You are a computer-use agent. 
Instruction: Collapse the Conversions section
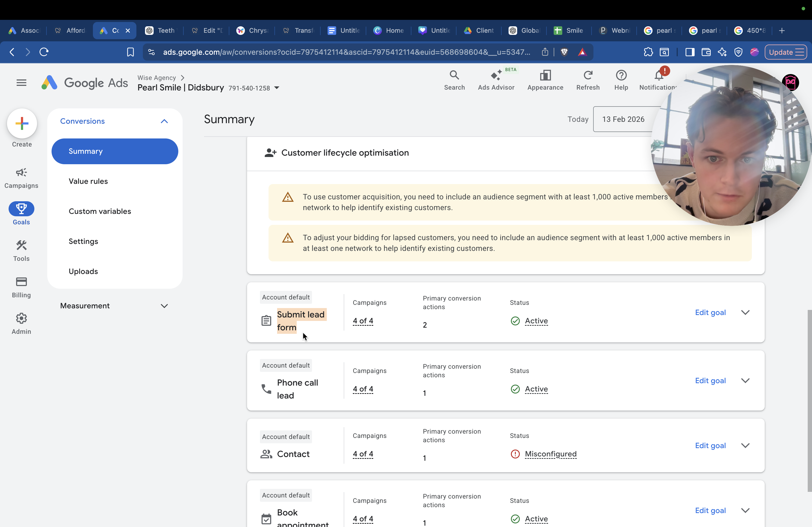tap(164, 121)
